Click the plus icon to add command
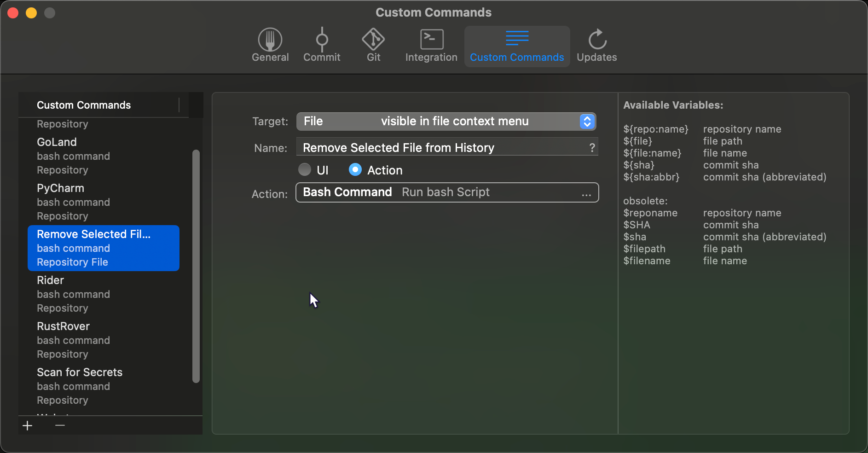This screenshot has height=453, width=868. tap(28, 425)
